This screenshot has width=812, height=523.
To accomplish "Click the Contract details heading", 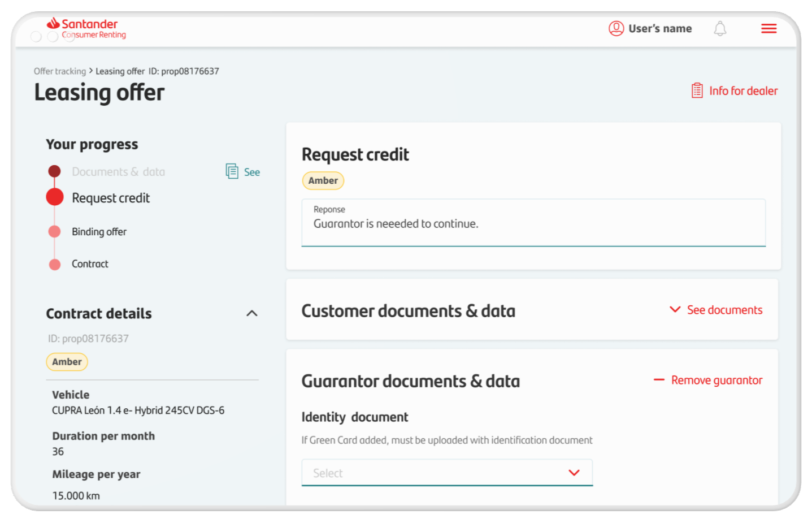I will pyautogui.click(x=99, y=313).
